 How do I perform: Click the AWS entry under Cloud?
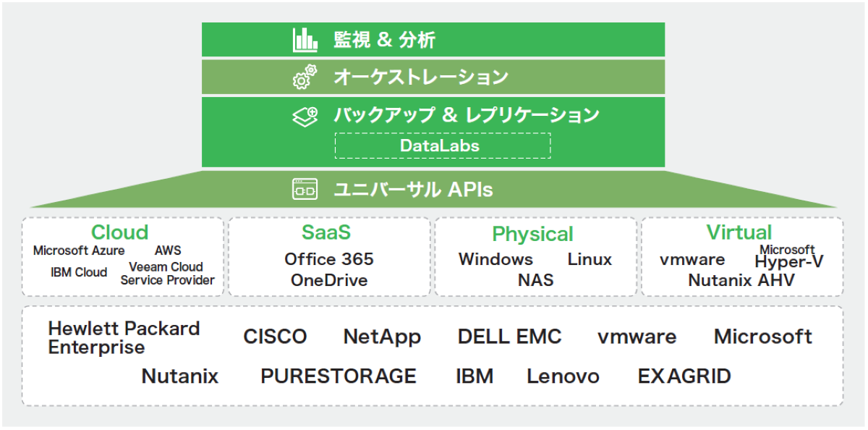168,250
